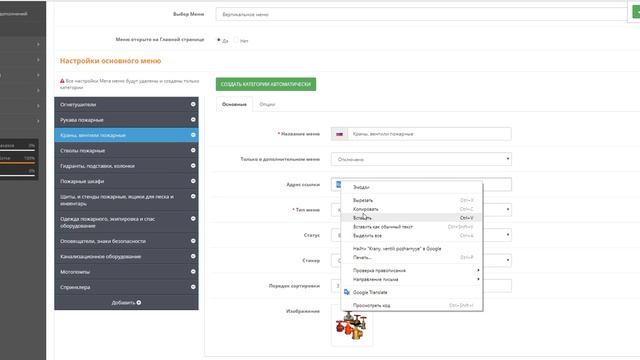The width and height of the screenshot is (640, 360).
Task: Switch to the Опции tab
Action: (267, 104)
